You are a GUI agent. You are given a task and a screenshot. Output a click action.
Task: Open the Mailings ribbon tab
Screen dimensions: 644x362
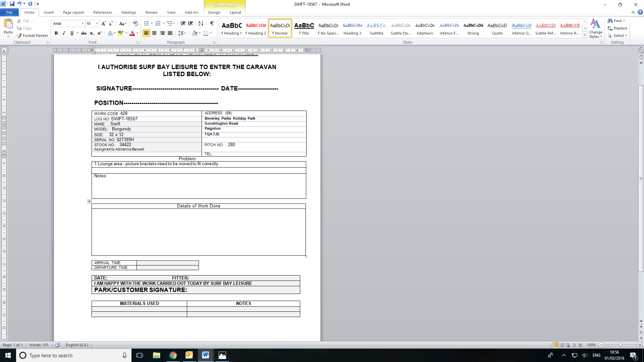128,12
